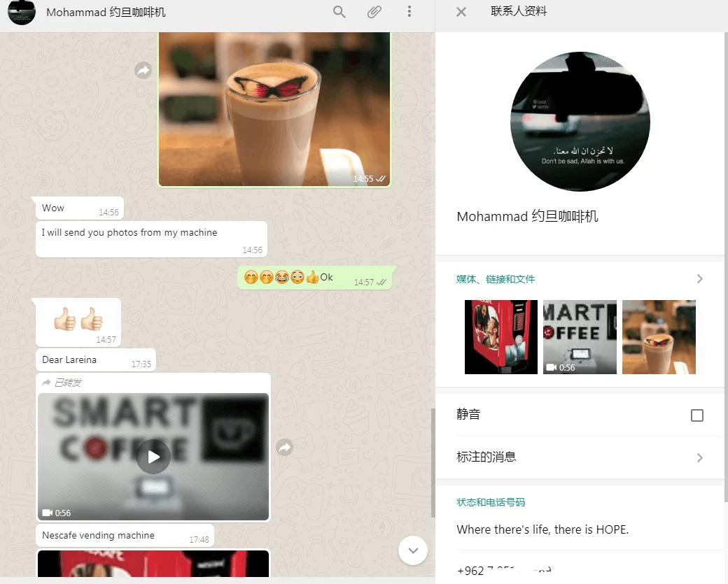Viewport: 728px width, 584px height.
Task: Expand the 标注的消息 chevron
Action: coord(700,458)
